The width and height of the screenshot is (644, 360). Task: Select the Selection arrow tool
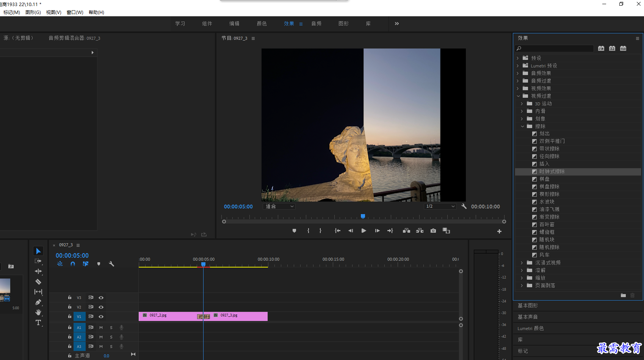click(38, 251)
